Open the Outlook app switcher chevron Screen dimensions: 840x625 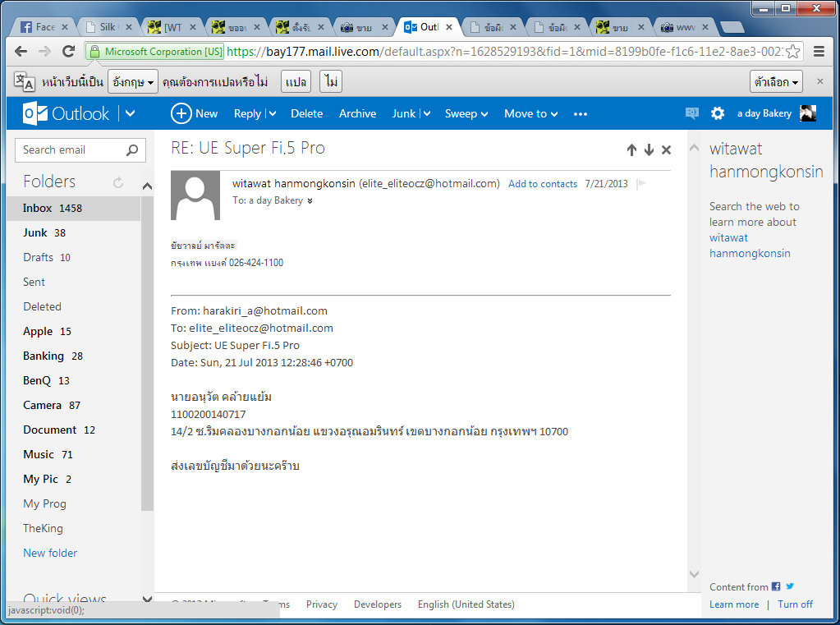click(x=131, y=113)
